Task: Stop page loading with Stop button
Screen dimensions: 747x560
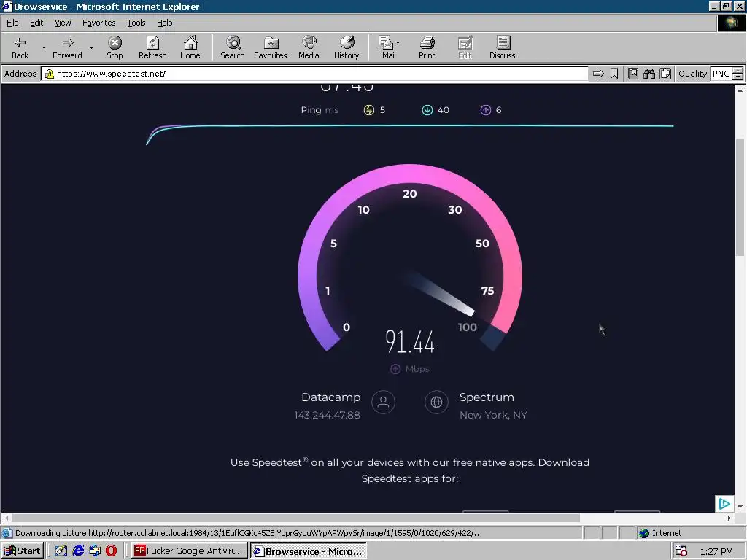Action: click(115, 47)
